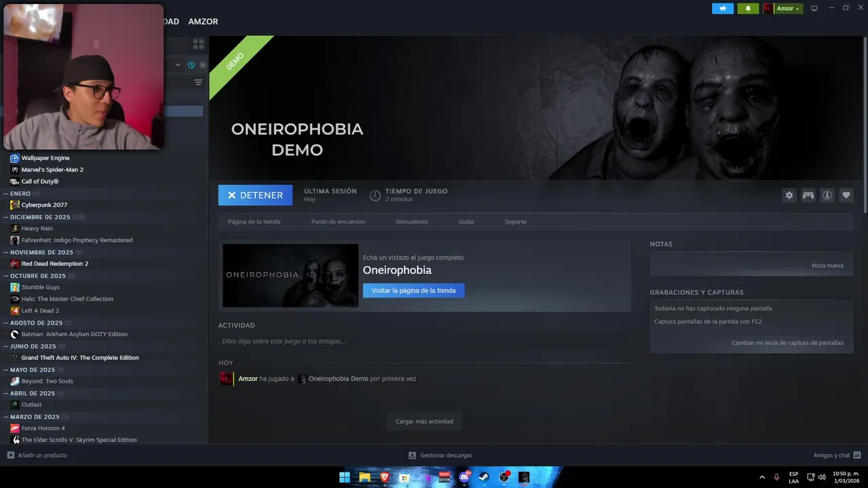The image size is (868, 488).
Task: Click Oneirophobia full game thumbnail
Action: 290,275
